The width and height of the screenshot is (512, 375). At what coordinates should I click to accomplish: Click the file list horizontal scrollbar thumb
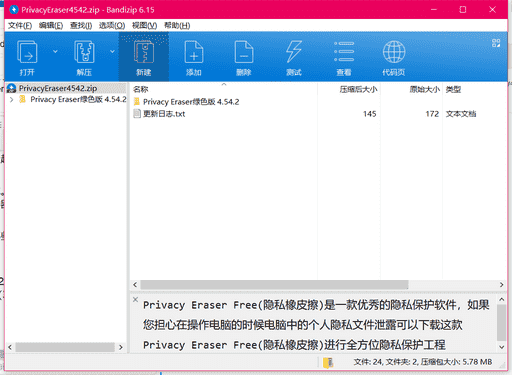point(274,285)
